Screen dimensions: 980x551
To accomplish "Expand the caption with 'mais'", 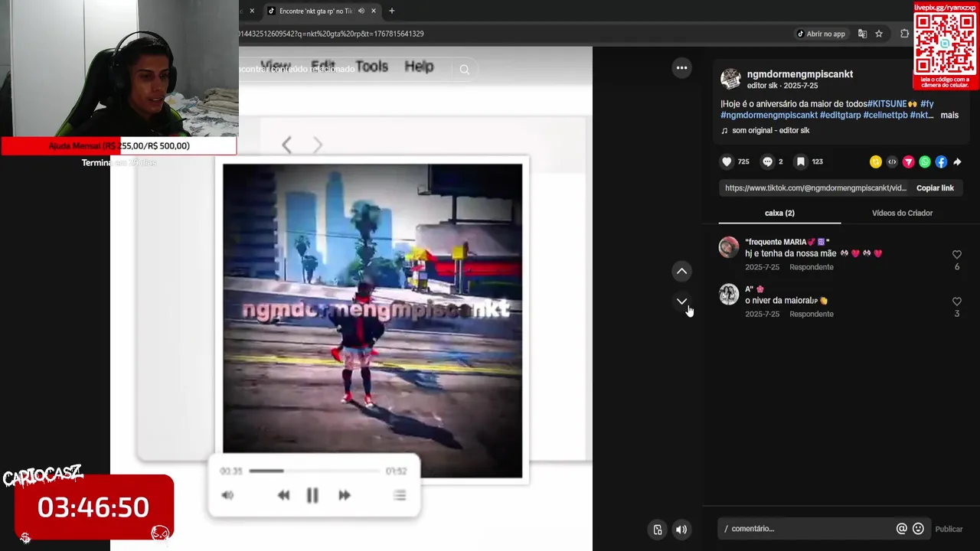I will tap(949, 115).
